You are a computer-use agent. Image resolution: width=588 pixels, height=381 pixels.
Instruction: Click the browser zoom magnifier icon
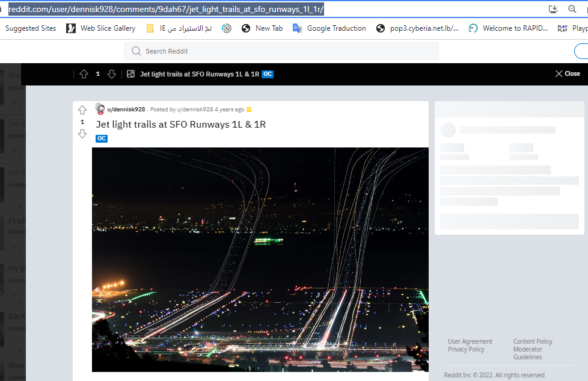[x=572, y=9]
